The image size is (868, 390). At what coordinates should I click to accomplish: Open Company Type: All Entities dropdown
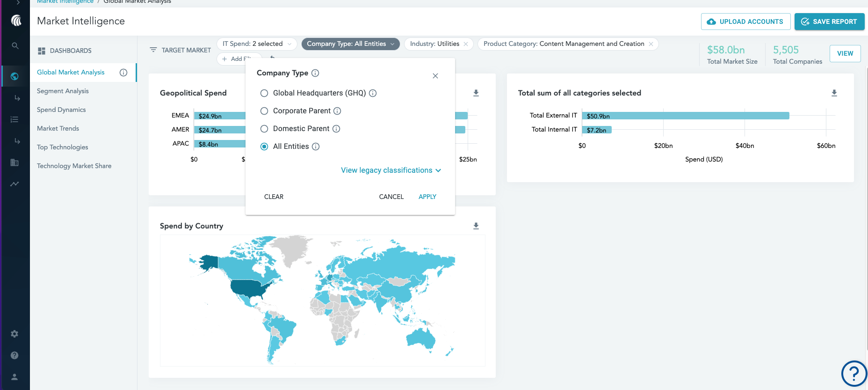pos(350,44)
